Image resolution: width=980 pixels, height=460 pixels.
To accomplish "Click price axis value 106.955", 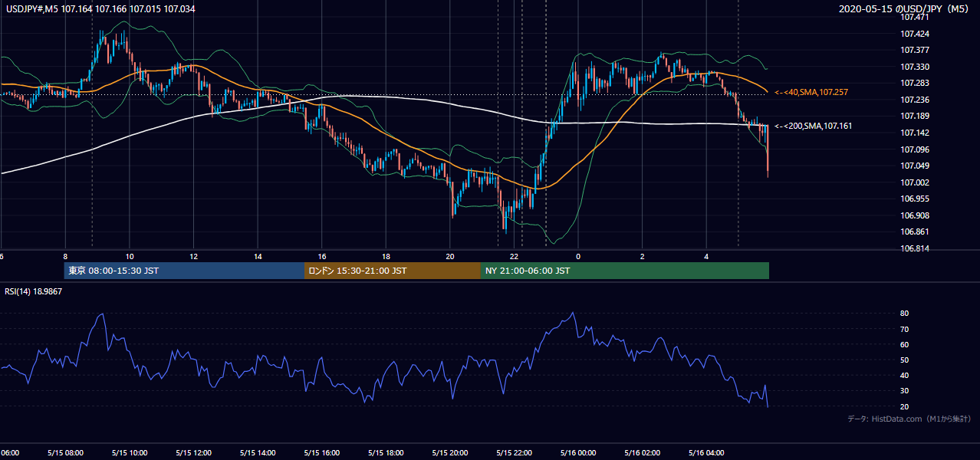I will tap(915, 199).
